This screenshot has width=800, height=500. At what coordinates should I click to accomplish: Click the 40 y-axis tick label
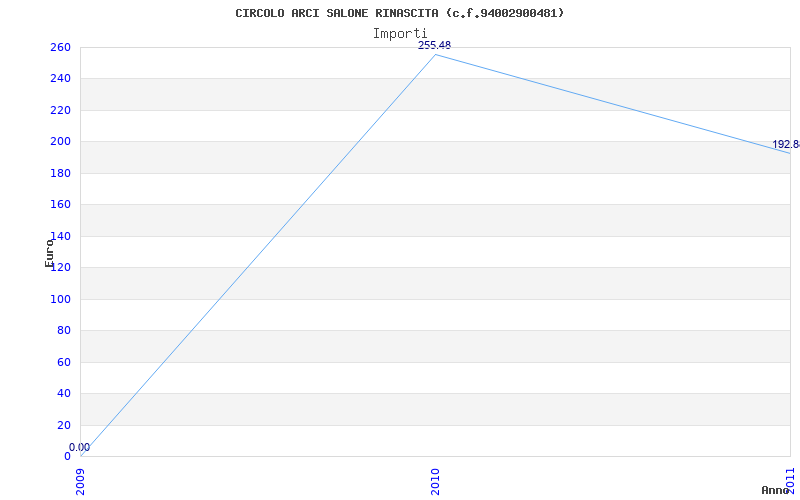[x=63, y=393]
